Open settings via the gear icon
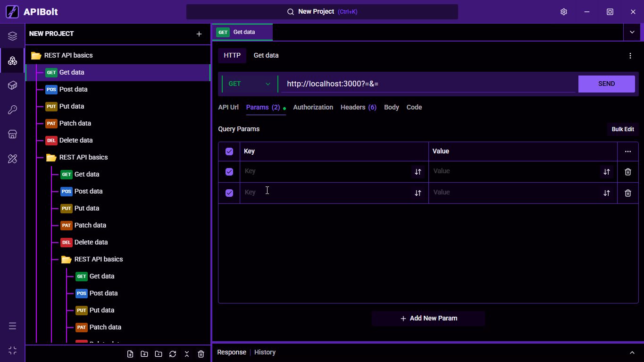 click(x=563, y=12)
